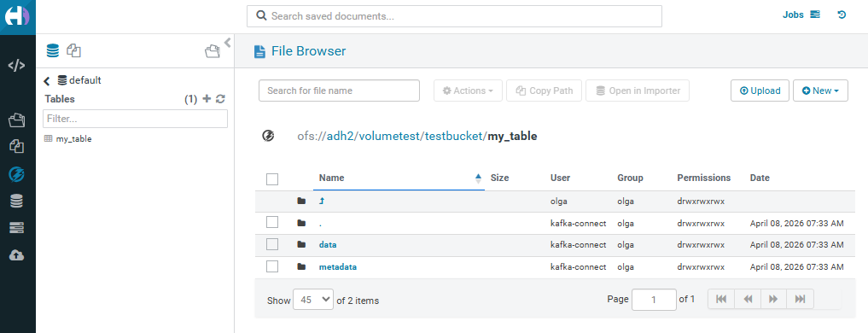
Task: Click the File Browser title
Action: tap(308, 51)
